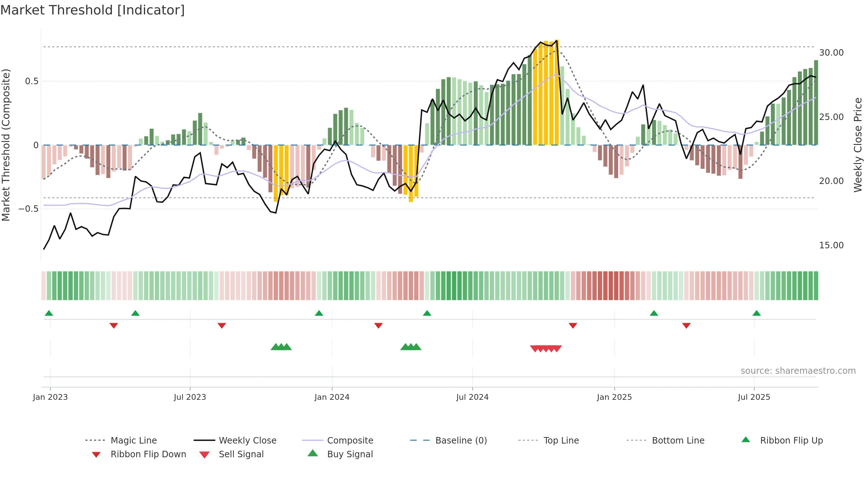The height and width of the screenshot is (488, 868).
Task: Click the Jul 2025 x-axis label
Action: click(x=754, y=397)
